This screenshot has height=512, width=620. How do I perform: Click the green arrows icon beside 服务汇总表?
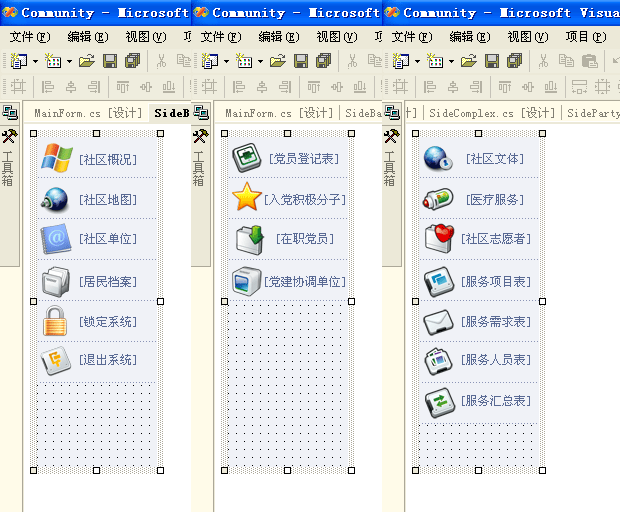440,402
